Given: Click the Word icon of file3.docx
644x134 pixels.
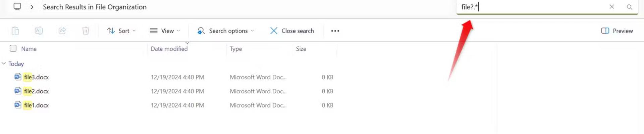Looking at the screenshot, I should point(18,77).
